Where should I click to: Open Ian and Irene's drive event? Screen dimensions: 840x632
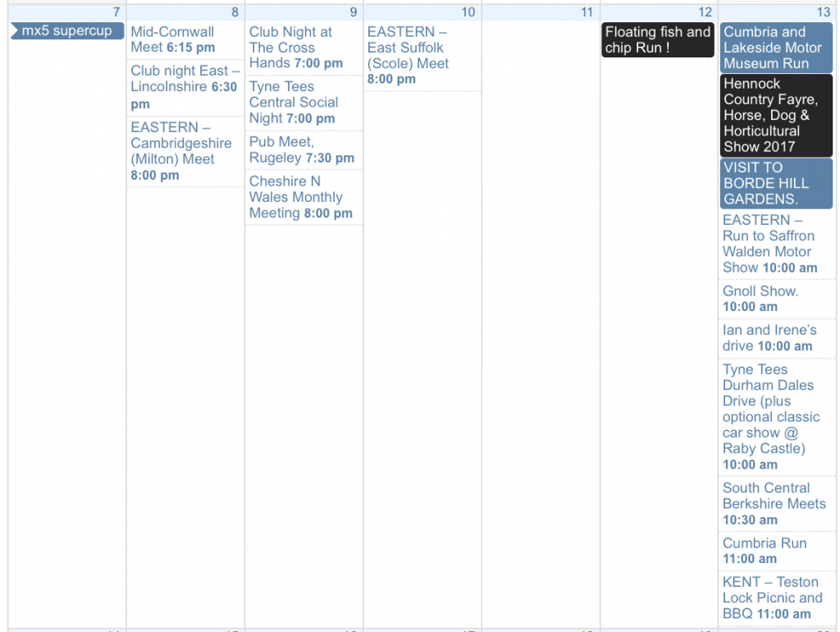(x=769, y=337)
